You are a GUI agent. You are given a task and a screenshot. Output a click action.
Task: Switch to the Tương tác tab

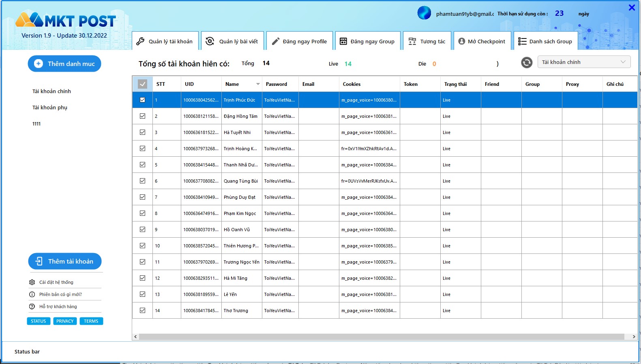[427, 41]
